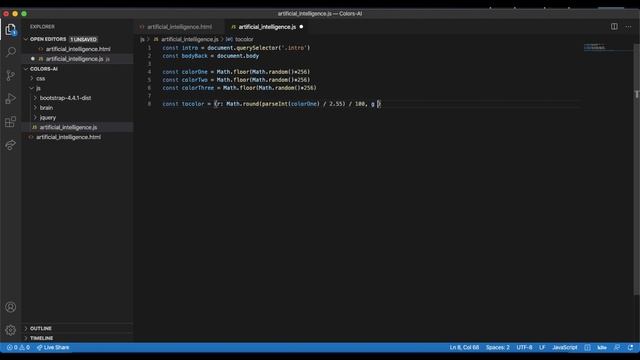The height and width of the screenshot is (360, 640).
Task: Select artificial_intelligence.html in Open Editors
Action: [x=78, y=49]
